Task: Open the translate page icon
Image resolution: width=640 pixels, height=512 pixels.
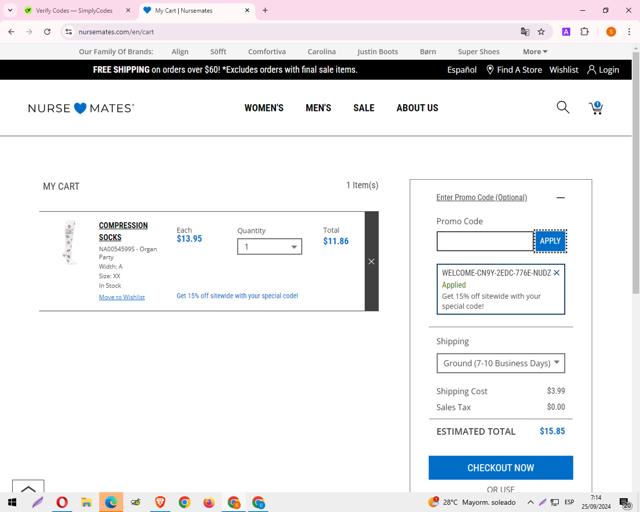Action: pos(525,31)
